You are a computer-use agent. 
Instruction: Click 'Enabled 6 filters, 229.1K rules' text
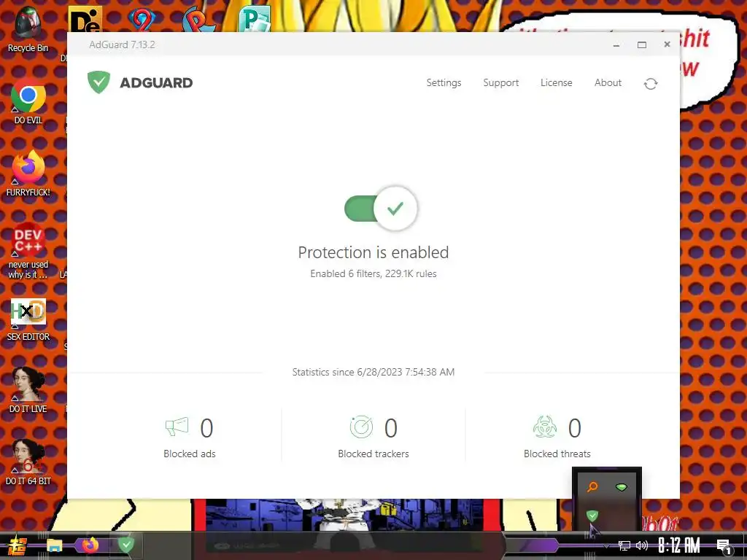click(373, 274)
